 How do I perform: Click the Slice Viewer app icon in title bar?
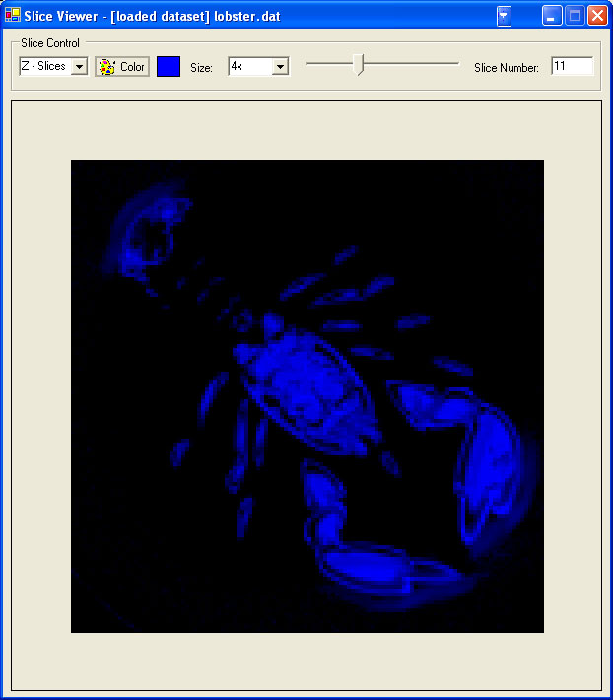(13, 16)
